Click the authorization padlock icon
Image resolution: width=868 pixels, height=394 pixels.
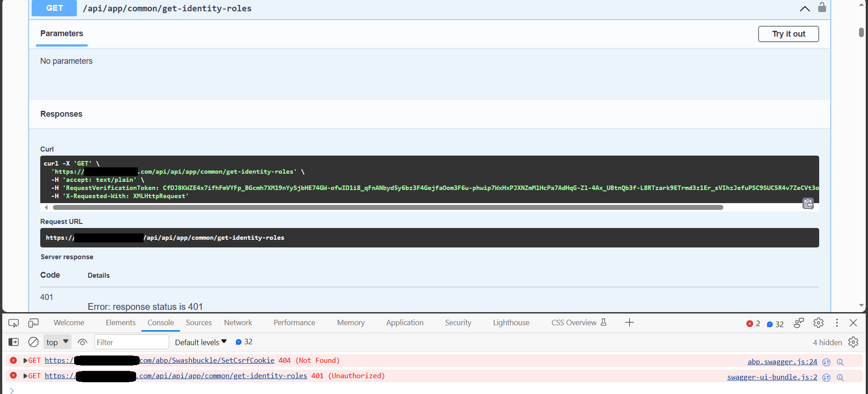tap(822, 8)
